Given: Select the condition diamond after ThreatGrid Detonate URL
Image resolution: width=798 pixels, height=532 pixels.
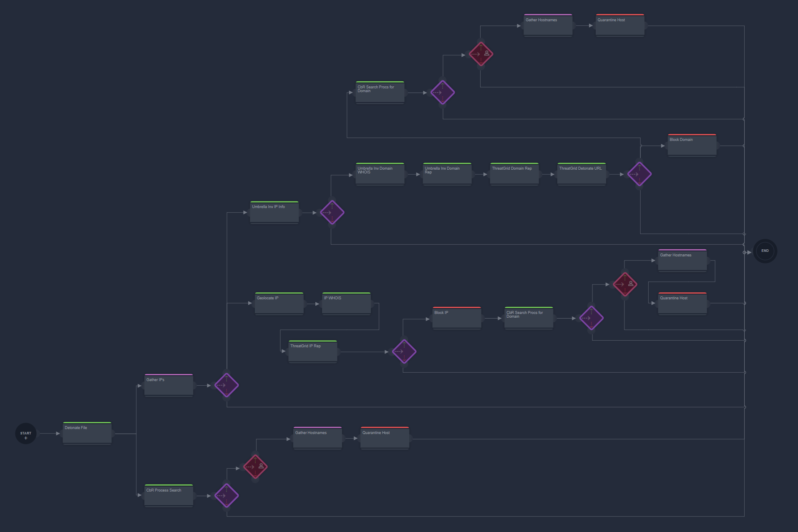Looking at the screenshot, I should 639,174.
